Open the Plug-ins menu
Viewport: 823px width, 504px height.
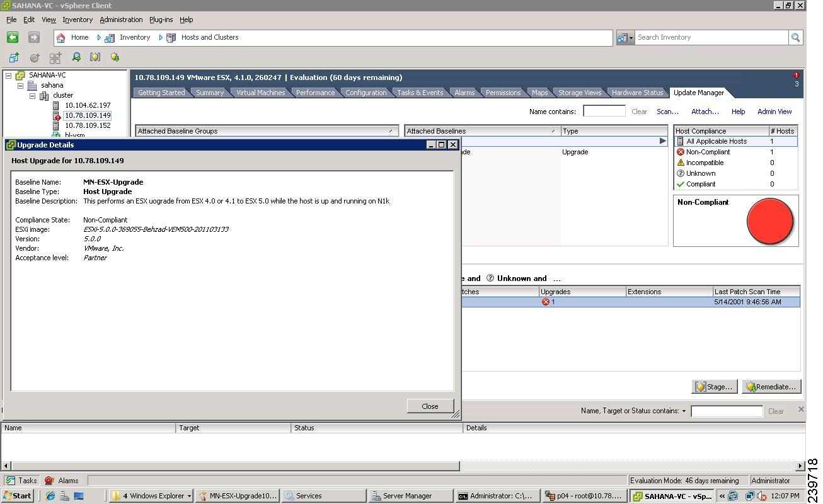point(161,20)
